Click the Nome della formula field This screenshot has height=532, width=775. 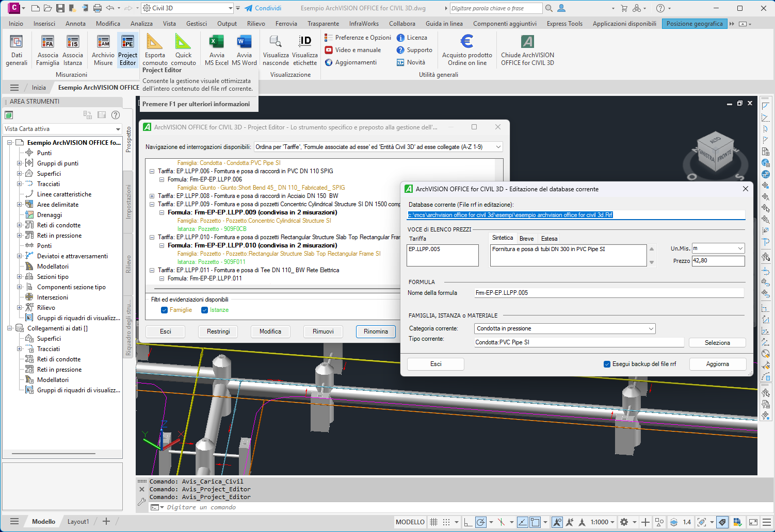(x=609, y=293)
